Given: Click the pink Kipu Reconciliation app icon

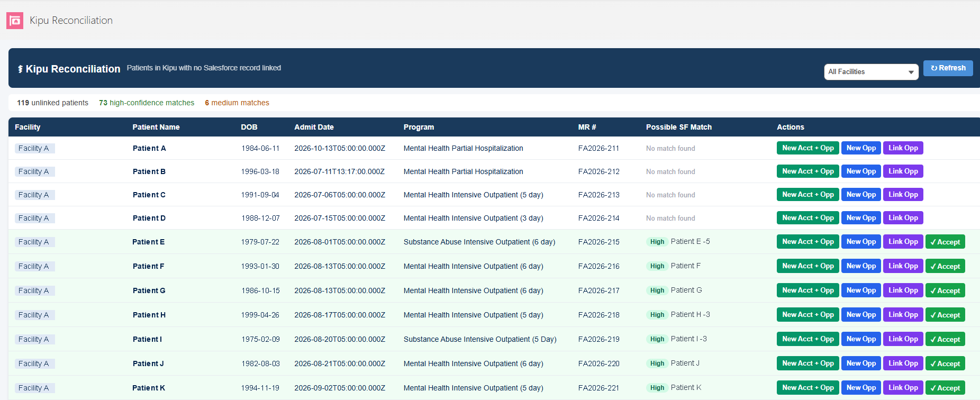Looking at the screenshot, I should click(15, 21).
